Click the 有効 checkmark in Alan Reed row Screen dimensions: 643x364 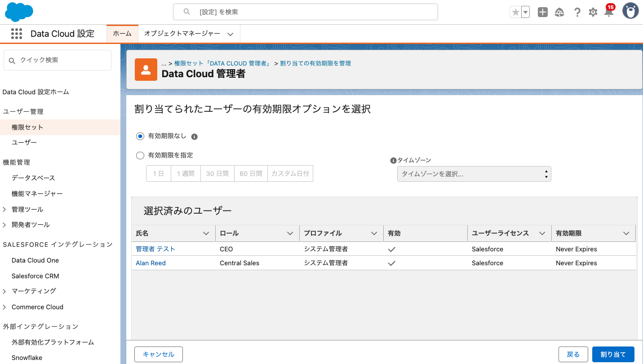point(392,263)
